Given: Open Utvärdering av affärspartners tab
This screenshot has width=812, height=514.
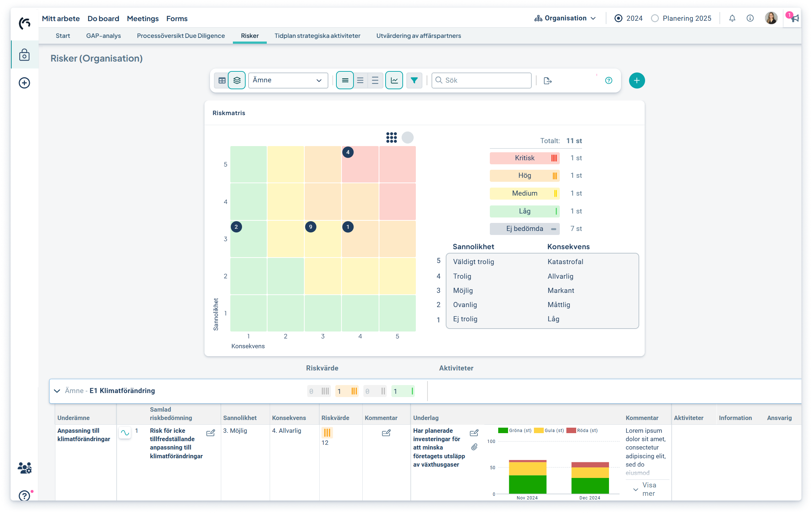Looking at the screenshot, I should click(419, 36).
